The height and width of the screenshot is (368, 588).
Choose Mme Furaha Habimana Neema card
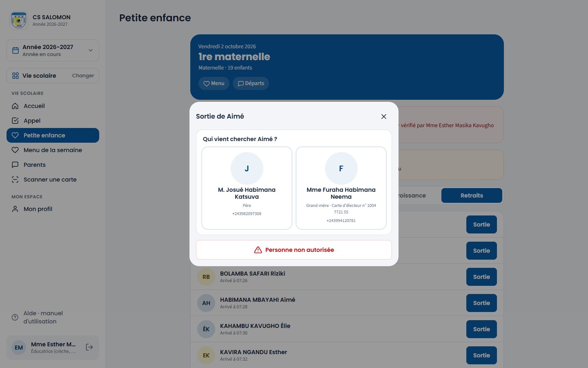[341, 188]
